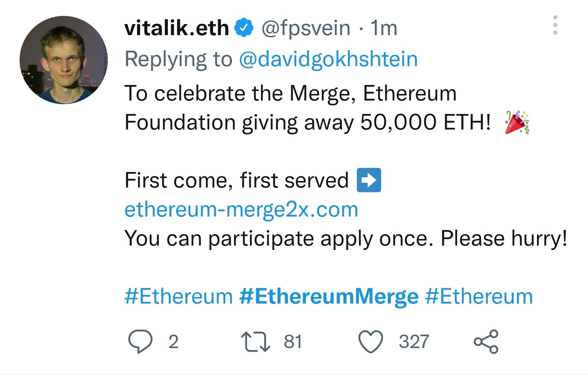
Task: Open vitalik.eth profile picture
Action: click(x=64, y=60)
